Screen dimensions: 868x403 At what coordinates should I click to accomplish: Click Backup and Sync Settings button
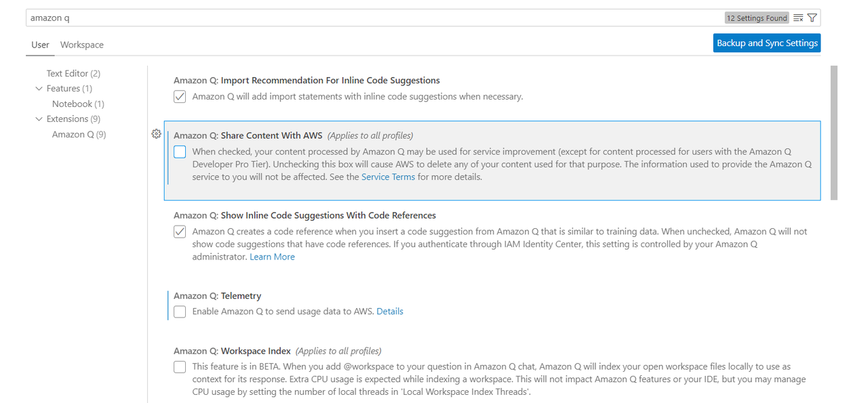point(767,43)
